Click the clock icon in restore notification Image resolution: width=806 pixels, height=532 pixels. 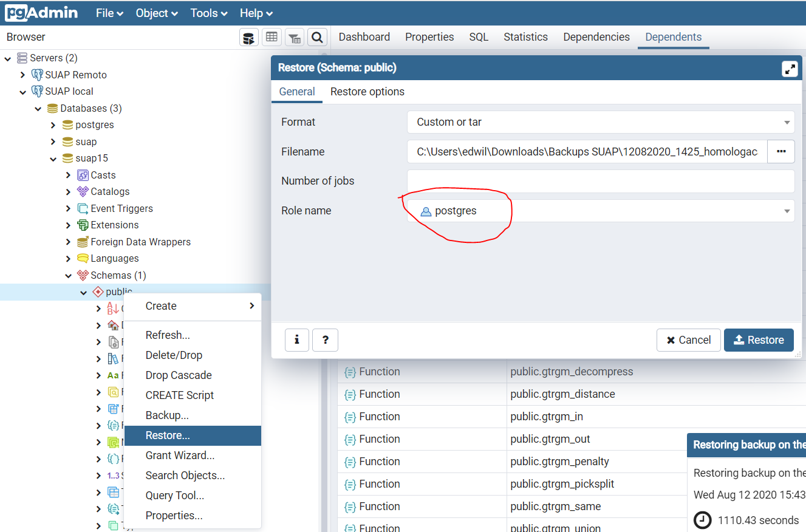point(702,520)
